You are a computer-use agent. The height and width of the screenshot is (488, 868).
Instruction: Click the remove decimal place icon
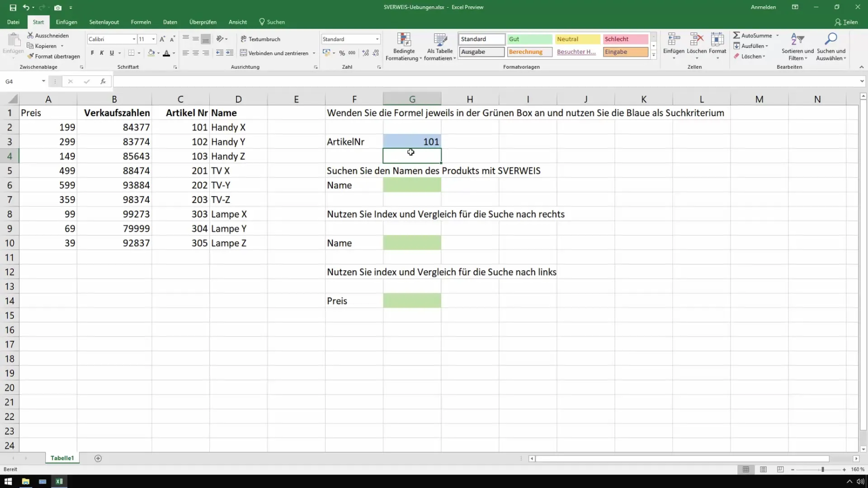[375, 53]
